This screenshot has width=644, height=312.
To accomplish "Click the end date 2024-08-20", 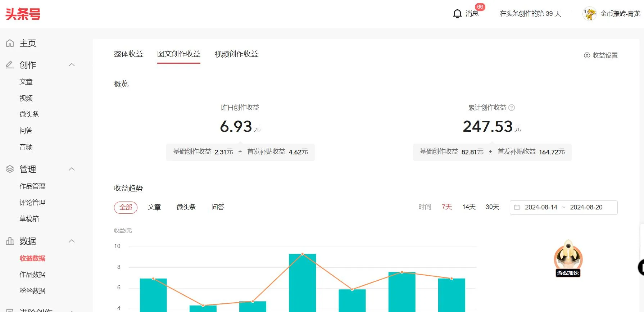I will pyautogui.click(x=586, y=207).
